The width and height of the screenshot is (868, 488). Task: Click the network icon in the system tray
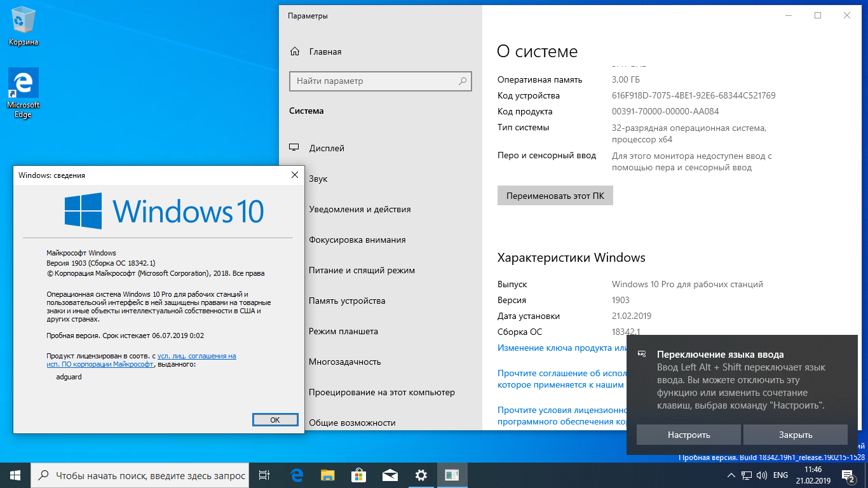tap(747, 475)
